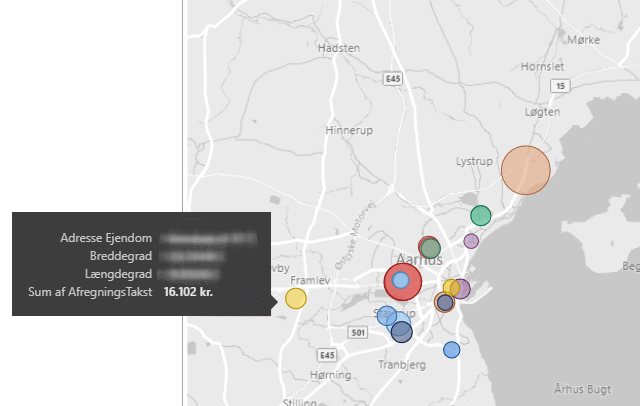
Task: Click the Hadsten town label
Action: [338, 48]
